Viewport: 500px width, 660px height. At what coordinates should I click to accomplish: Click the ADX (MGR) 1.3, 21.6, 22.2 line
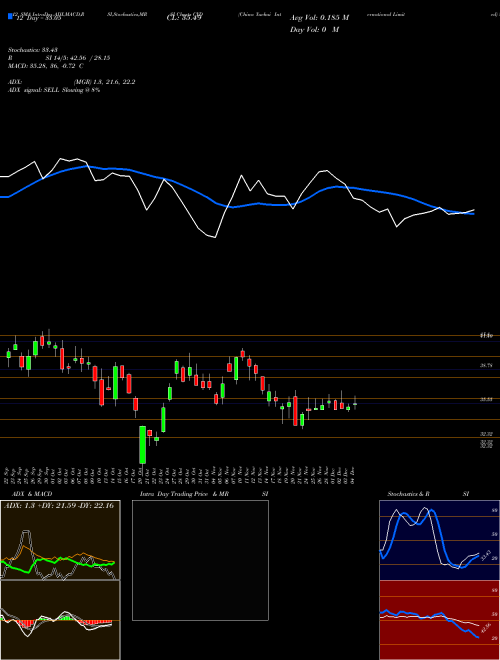coord(72,82)
